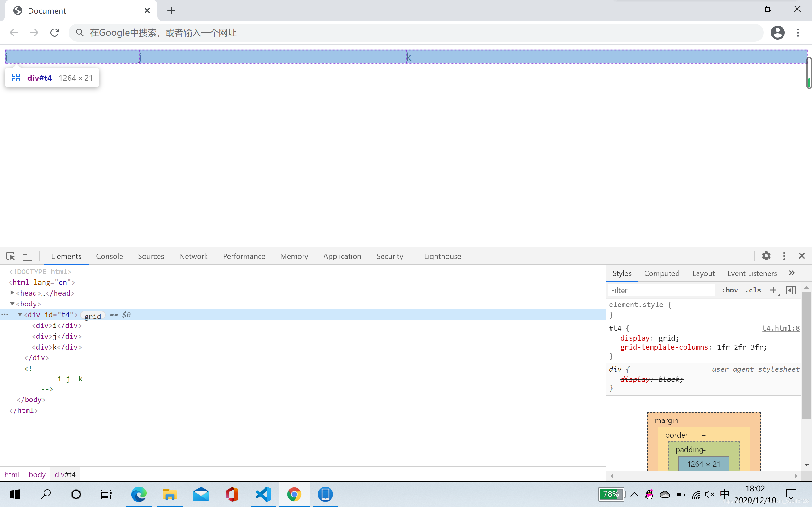Click body in the breadcrumb bar

(37, 474)
